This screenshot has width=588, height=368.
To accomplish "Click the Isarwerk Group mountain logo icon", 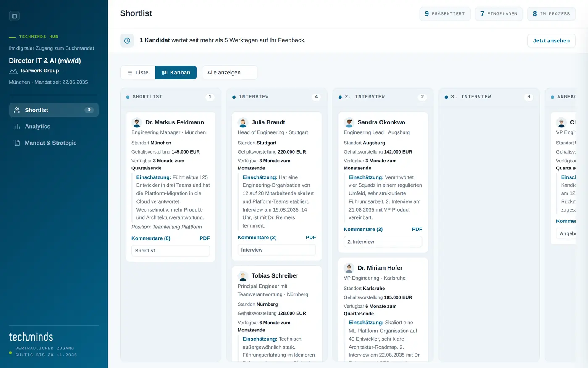I will click(13, 71).
